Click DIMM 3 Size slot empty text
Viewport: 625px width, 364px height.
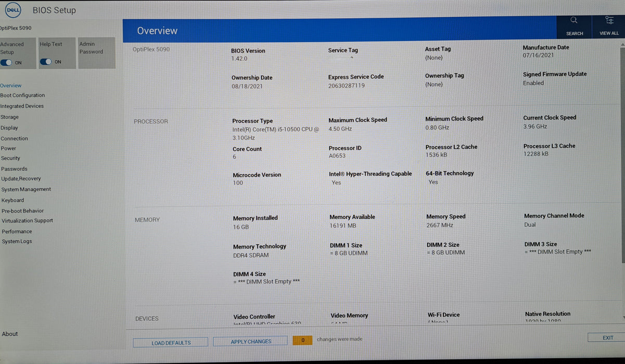point(558,252)
